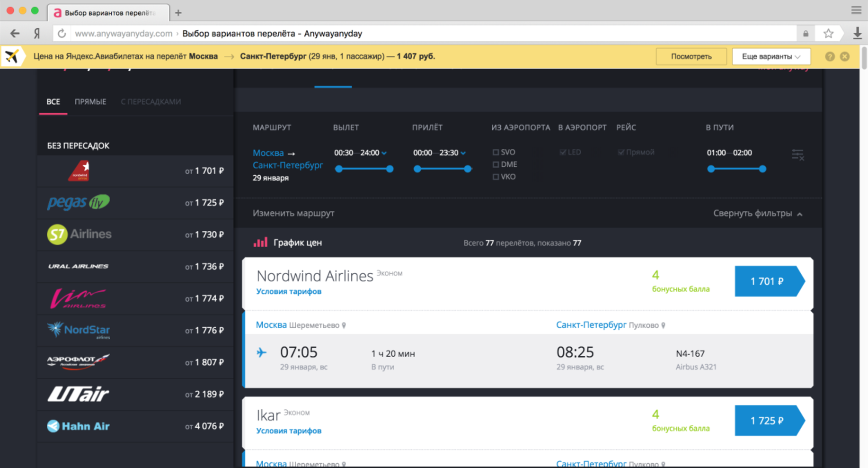Image resolution: width=868 pixels, height=468 pixels.
Task: Click the S7 Airlines logo
Action: point(79,234)
